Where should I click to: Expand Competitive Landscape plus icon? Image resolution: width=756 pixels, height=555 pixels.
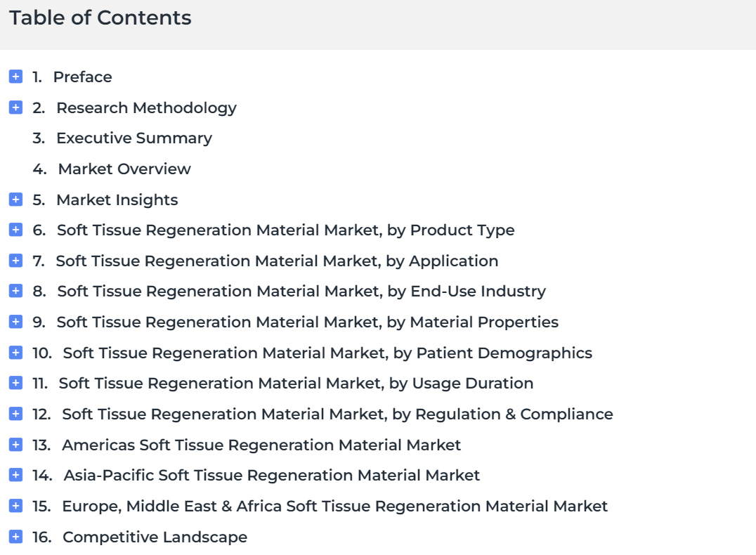tap(16, 537)
